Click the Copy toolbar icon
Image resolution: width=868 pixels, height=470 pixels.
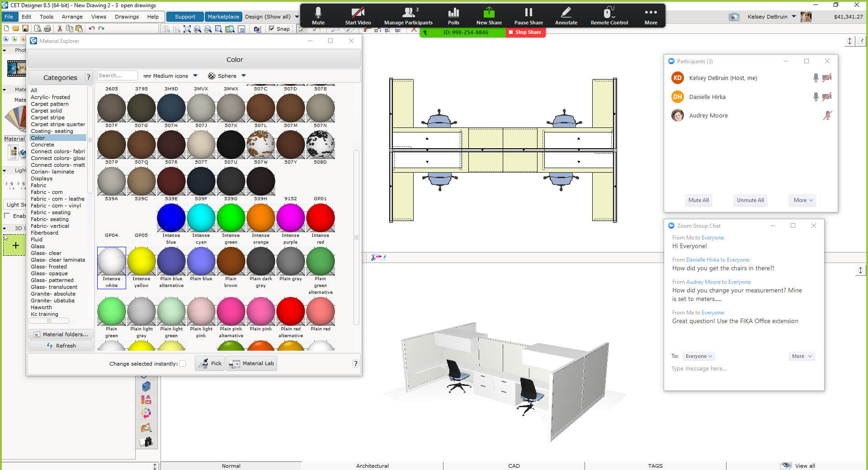click(x=69, y=28)
